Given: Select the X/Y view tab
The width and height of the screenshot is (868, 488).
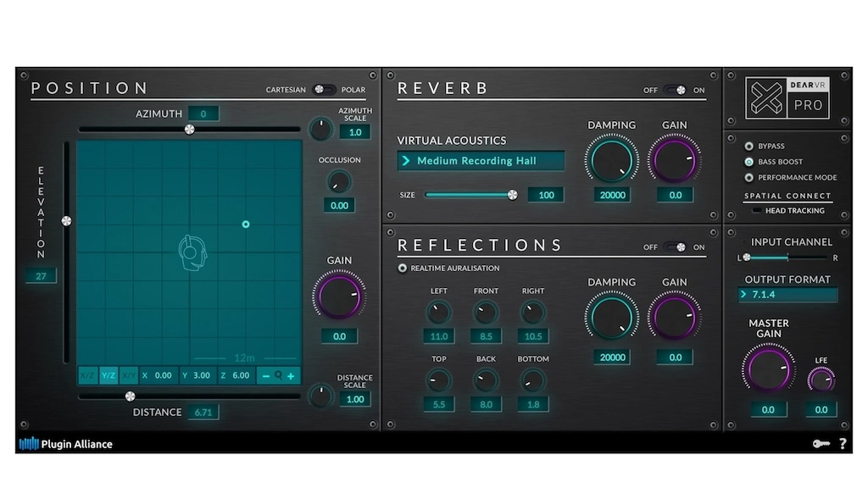Looking at the screenshot, I should point(129,375).
